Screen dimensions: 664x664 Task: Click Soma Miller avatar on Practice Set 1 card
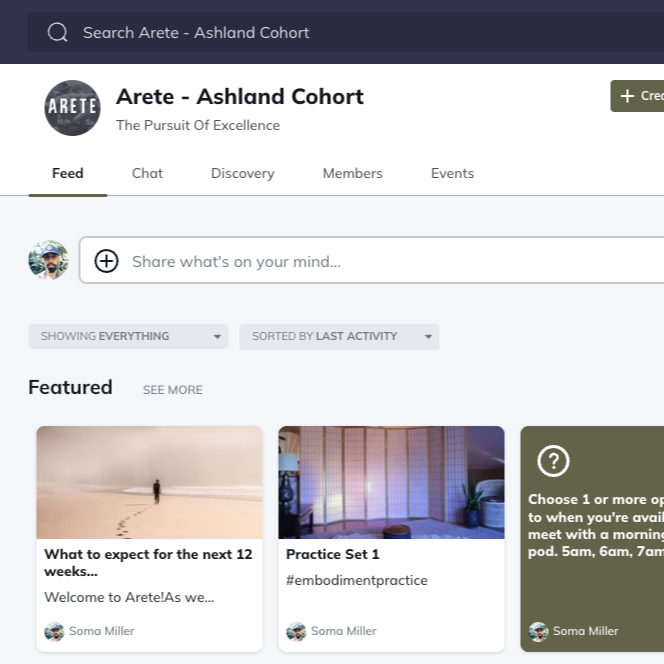(x=296, y=631)
